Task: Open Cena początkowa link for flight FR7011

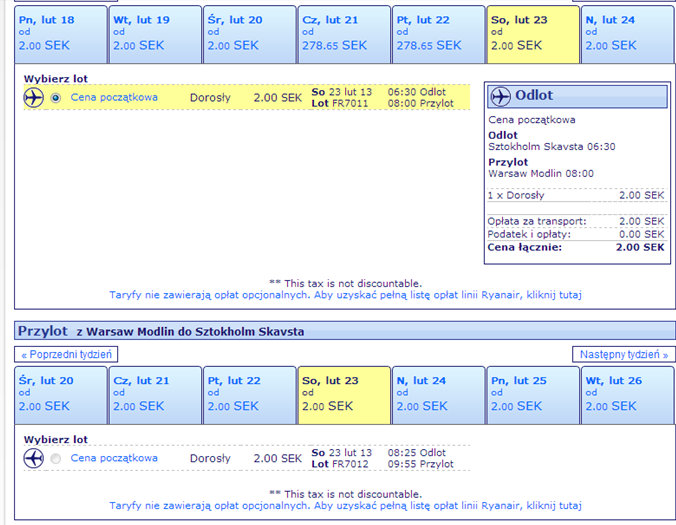Action: click(x=114, y=97)
